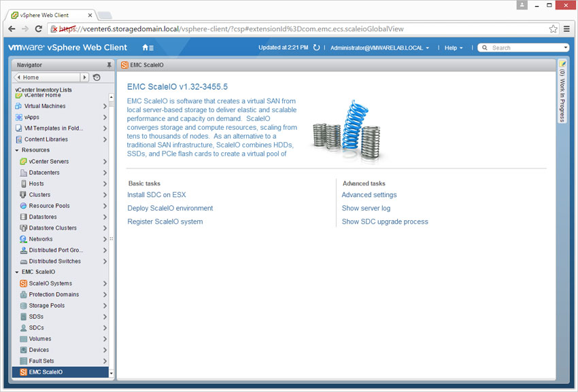Click Install SDC on ESX link
Screen dimensions: 578x392
tap(156, 194)
